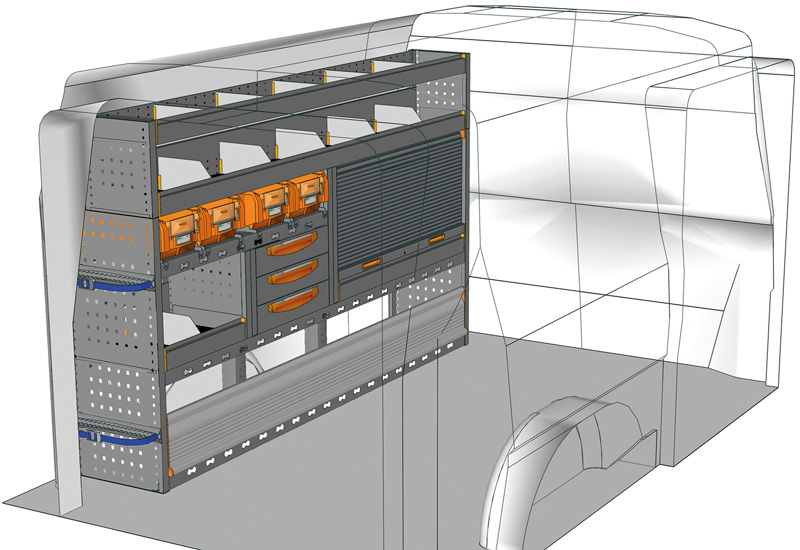Click the grey roller shutter cabinet door
The width and height of the screenshot is (800, 550).
[x=395, y=205]
